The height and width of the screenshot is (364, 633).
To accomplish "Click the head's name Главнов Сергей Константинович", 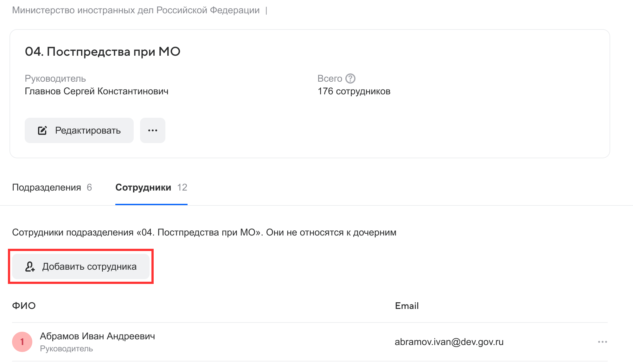I will (x=97, y=91).
